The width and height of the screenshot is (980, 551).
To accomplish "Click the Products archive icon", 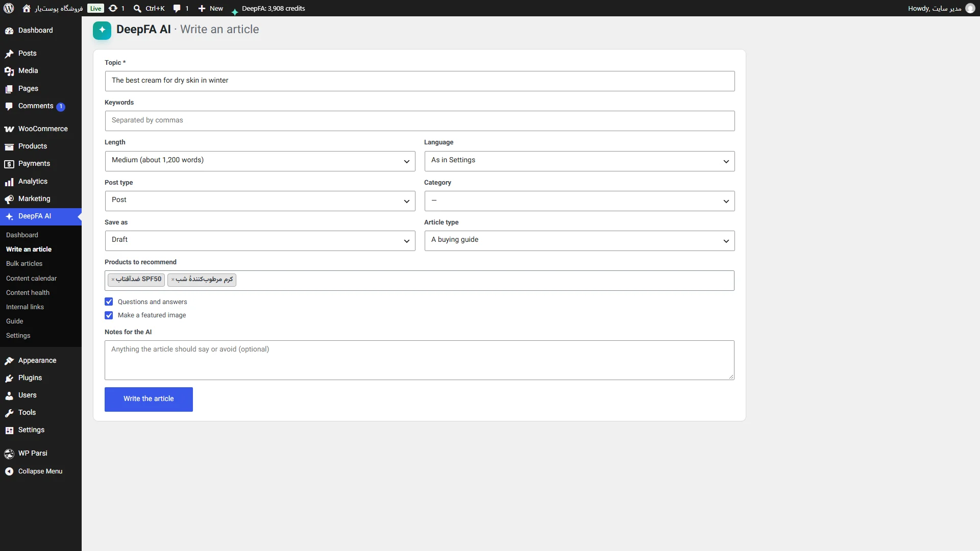I will (x=9, y=146).
